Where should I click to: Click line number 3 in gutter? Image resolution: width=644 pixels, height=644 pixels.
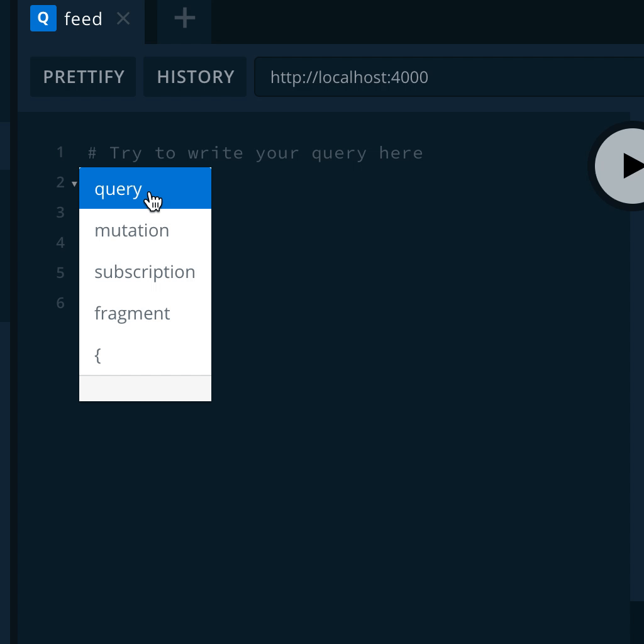[x=60, y=213]
